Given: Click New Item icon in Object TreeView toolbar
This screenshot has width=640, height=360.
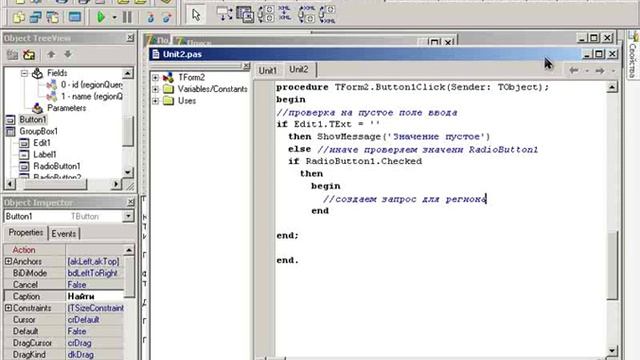Looking at the screenshot, I should pyautogui.click(x=13, y=54).
